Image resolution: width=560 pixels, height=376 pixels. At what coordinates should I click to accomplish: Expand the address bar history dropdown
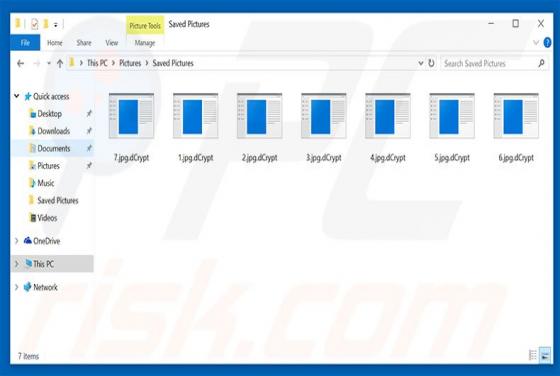tap(421, 63)
